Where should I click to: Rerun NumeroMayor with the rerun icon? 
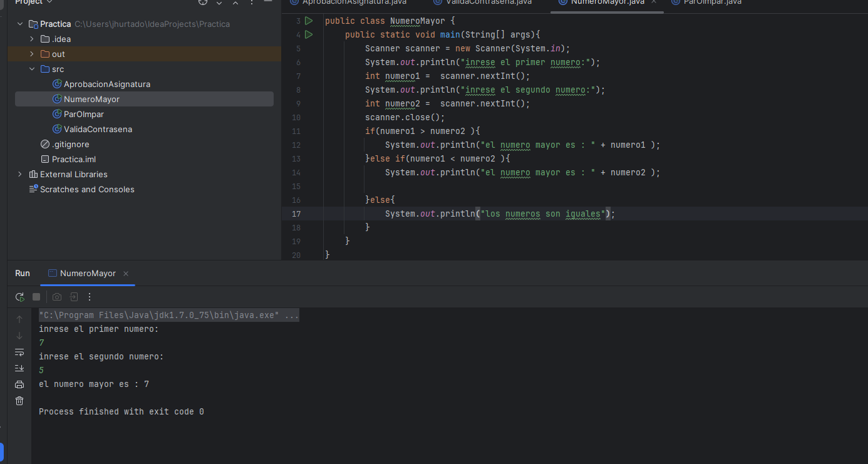coord(19,297)
